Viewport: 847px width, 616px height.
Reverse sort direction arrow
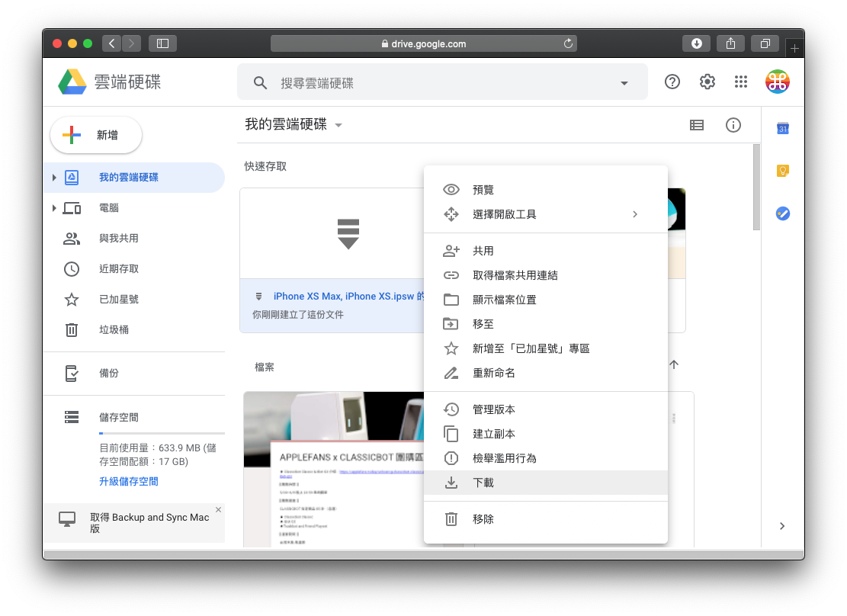point(674,364)
